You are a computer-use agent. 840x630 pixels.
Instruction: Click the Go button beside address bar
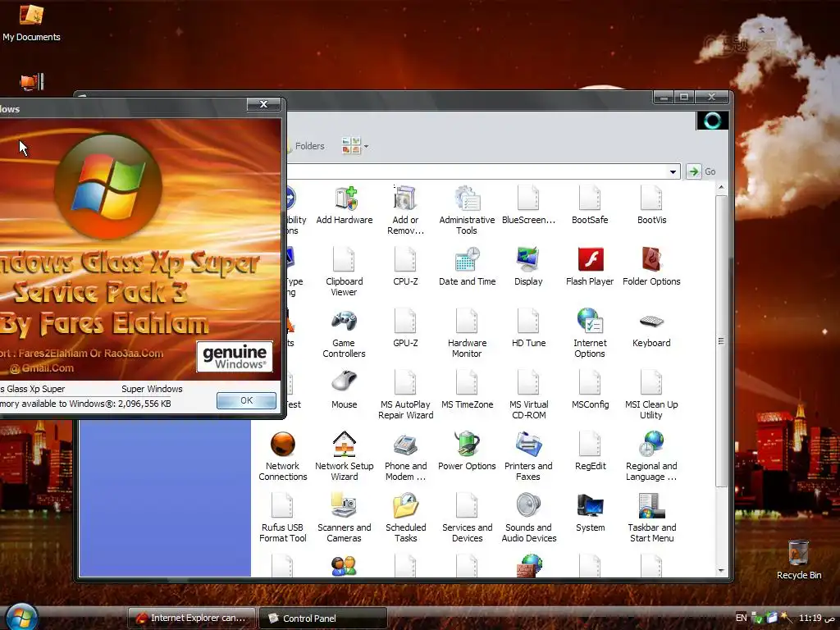tap(702, 171)
